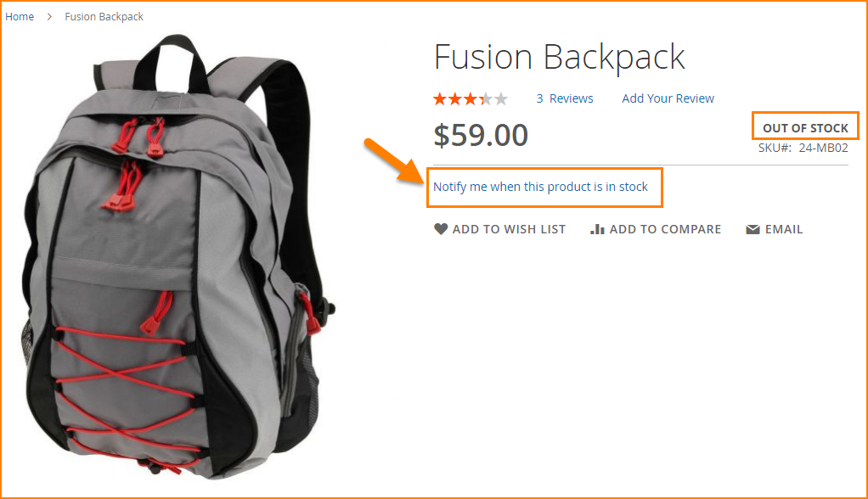This screenshot has width=868, height=499.
Task: Click the SKU number 24-MB02
Action: (x=823, y=148)
